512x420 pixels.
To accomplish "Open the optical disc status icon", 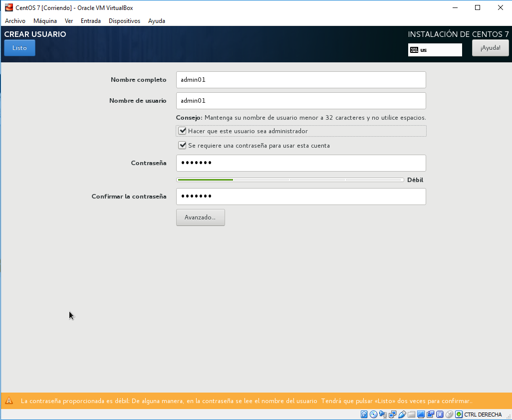I will (373, 415).
